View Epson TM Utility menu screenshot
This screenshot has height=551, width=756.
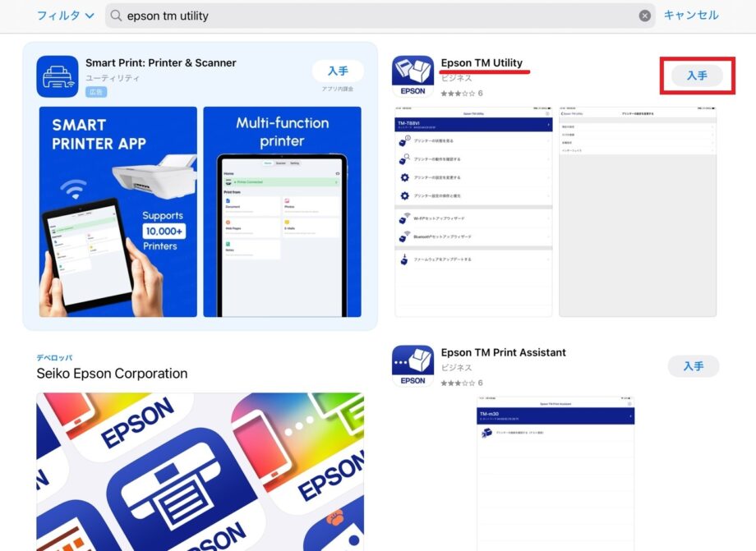(x=473, y=212)
